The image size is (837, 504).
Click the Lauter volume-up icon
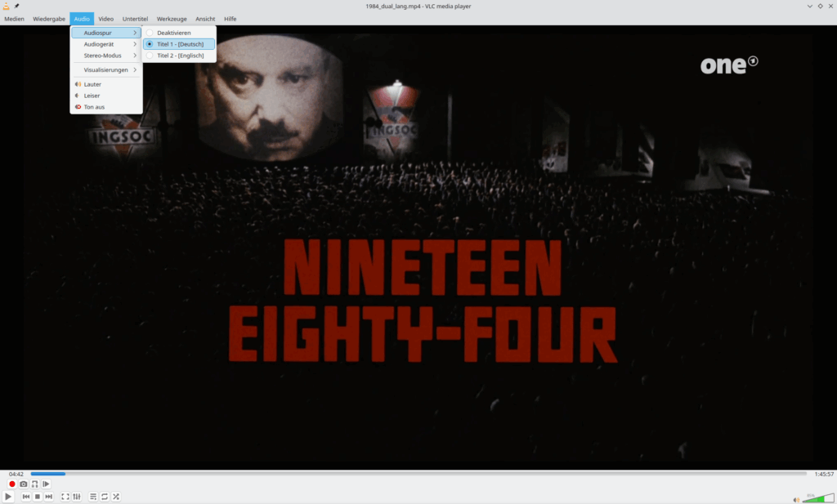click(x=78, y=84)
